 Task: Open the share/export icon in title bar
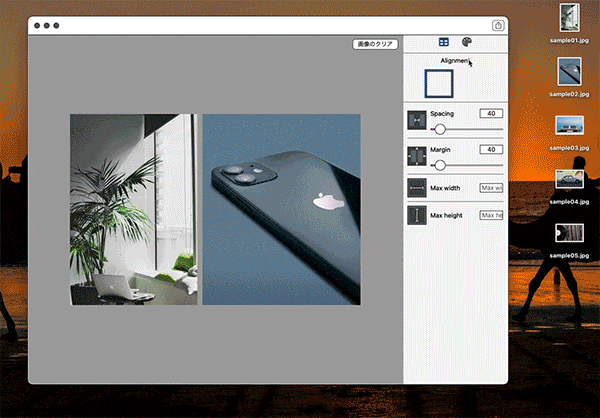click(x=498, y=26)
